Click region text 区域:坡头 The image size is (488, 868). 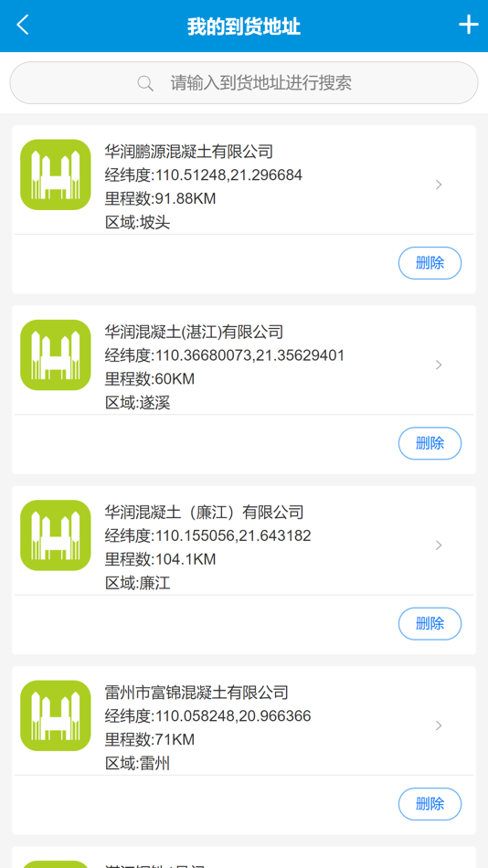(x=137, y=223)
